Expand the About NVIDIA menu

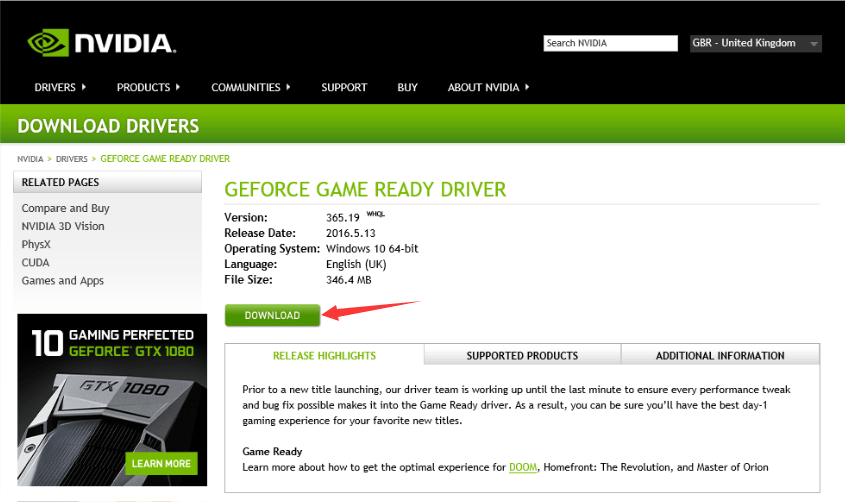point(488,88)
